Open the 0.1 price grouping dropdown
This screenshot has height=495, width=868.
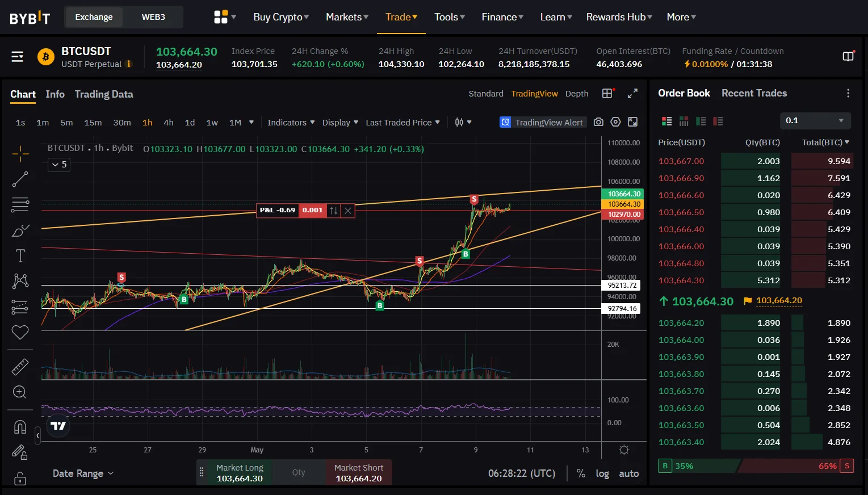coord(815,120)
